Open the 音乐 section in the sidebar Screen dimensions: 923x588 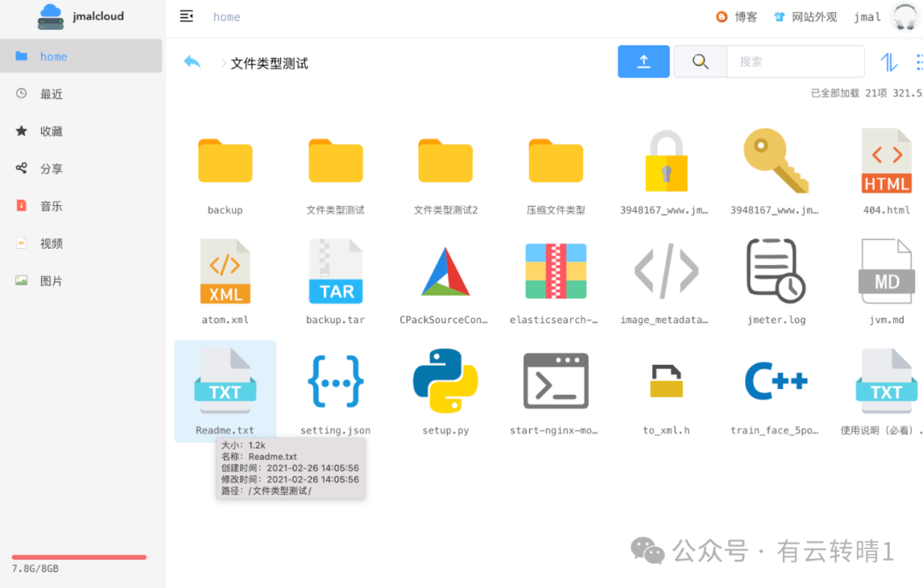[51, 205]
